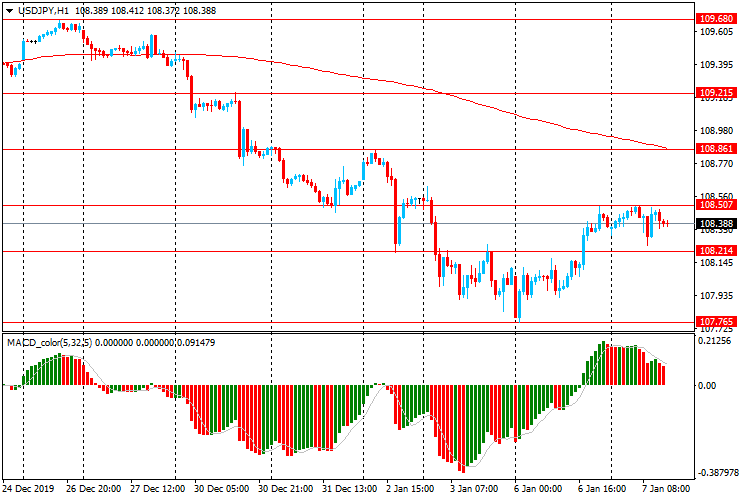740x500 pixels.
Task: Select the 108.861 red price level label
Action: click(x=716, y=149)
